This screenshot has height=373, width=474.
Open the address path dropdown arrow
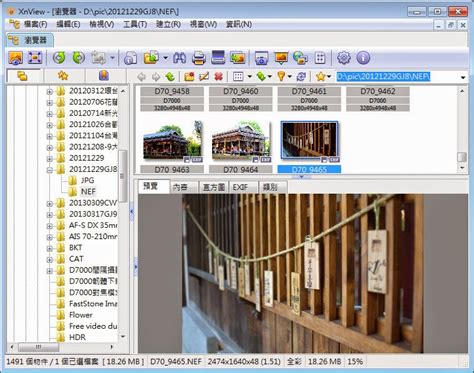pyautogui.click(x=463, y=77)
